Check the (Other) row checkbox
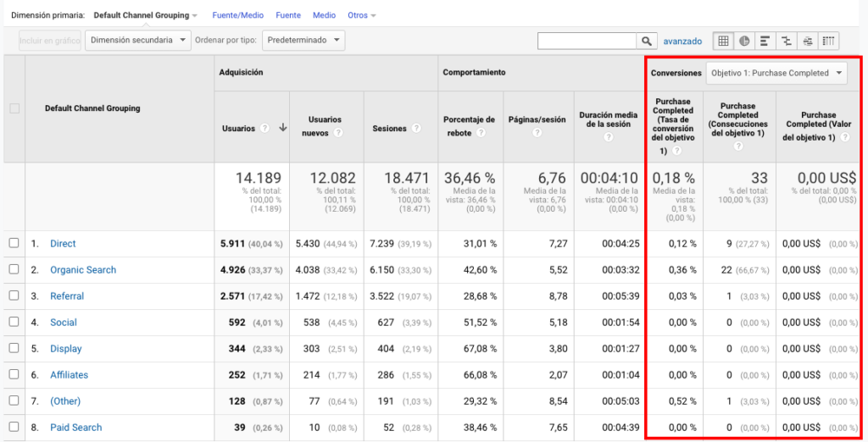Screen dimensions: 868x442 [x=14, y=401]
